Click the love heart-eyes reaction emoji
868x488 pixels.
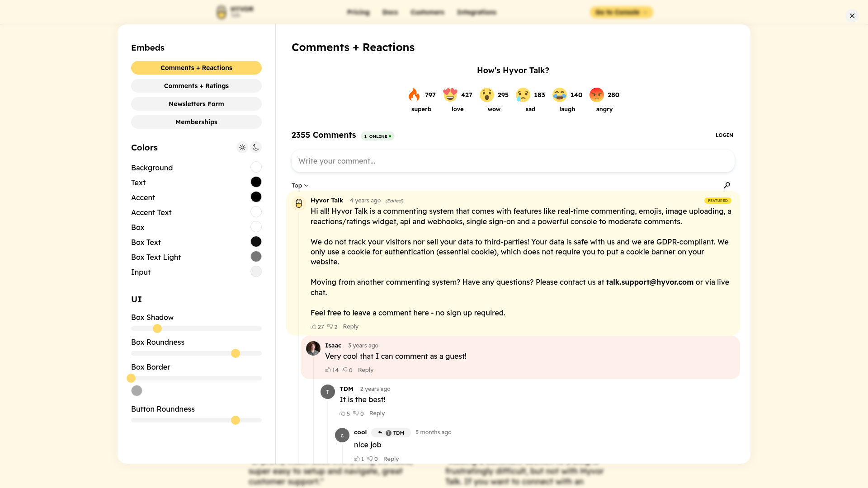click(x=450, y=95)
